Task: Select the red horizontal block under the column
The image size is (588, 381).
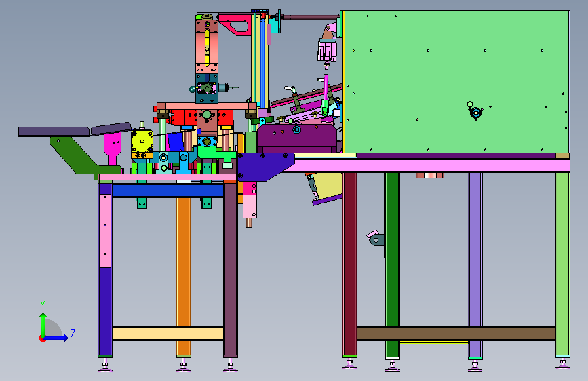Action: 201,117
